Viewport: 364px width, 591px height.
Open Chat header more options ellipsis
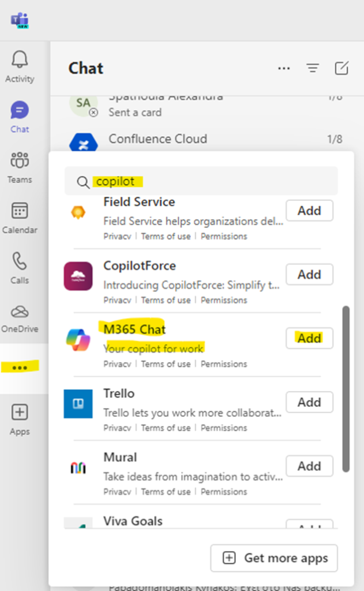pyautogui.click(x=284, y=68)
